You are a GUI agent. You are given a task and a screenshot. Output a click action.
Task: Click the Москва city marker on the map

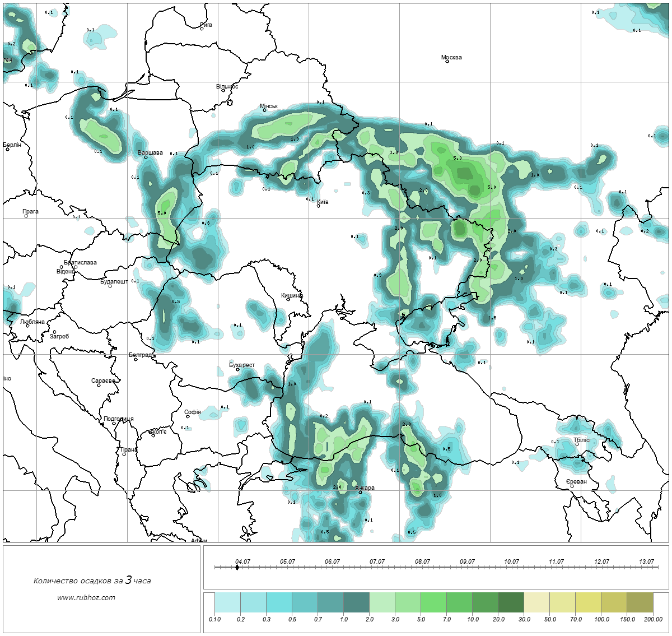pyautogui.click(x=447, y=62)
